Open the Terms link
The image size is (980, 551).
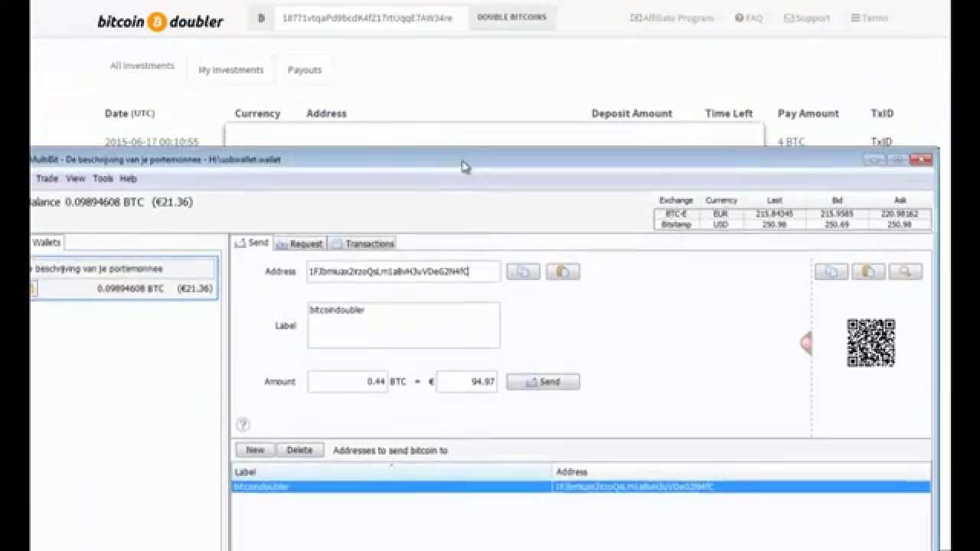point(870,18)
